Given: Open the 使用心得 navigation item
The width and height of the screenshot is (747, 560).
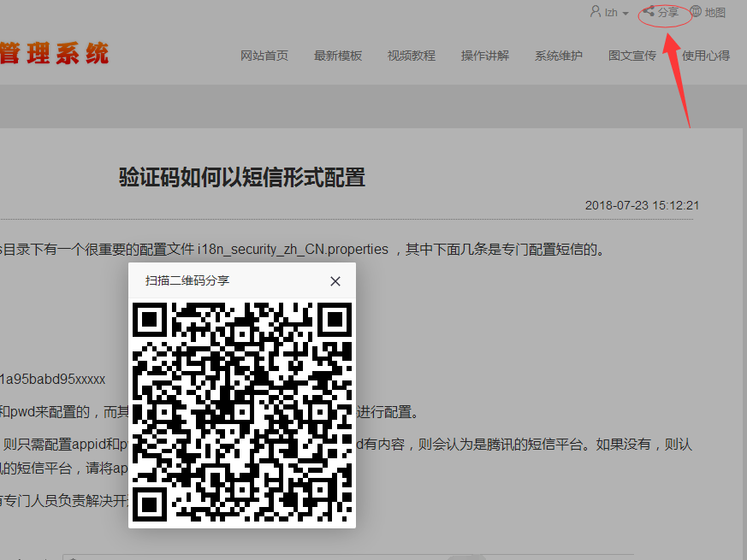Looking at the screenshot, I should click(706, 56).
